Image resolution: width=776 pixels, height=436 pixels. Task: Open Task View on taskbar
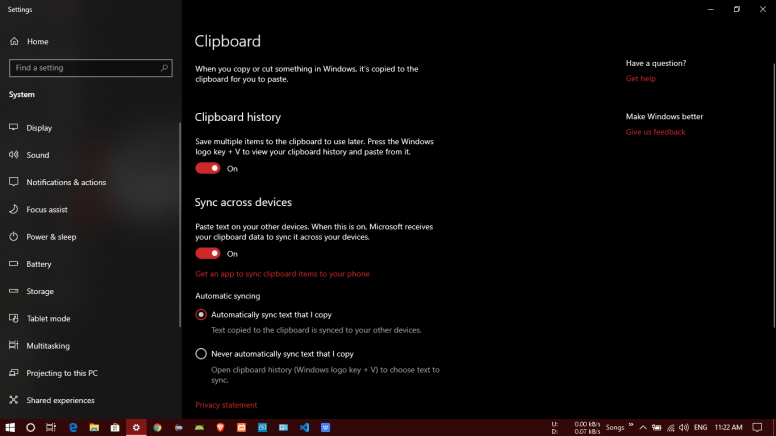point(51,428)
